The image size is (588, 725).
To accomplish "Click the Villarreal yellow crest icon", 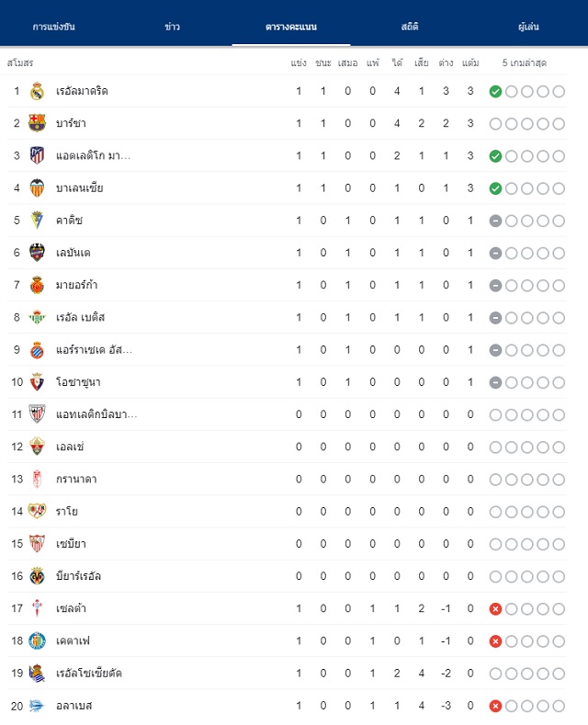I will tap(37, 576).
